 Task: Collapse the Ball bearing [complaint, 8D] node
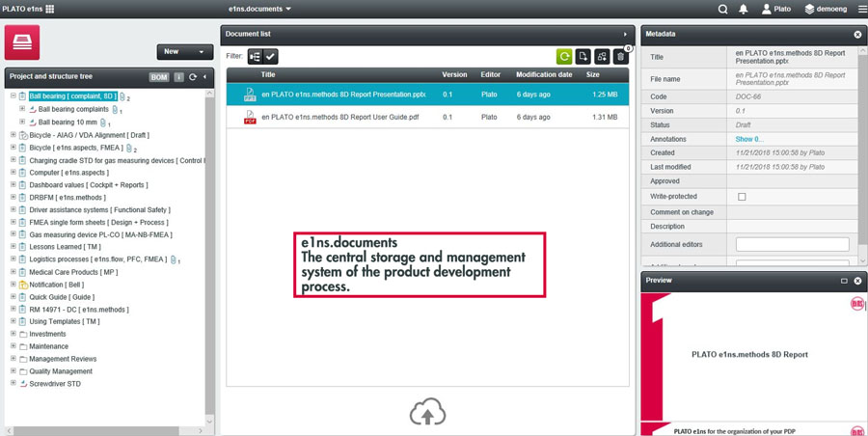14,95
